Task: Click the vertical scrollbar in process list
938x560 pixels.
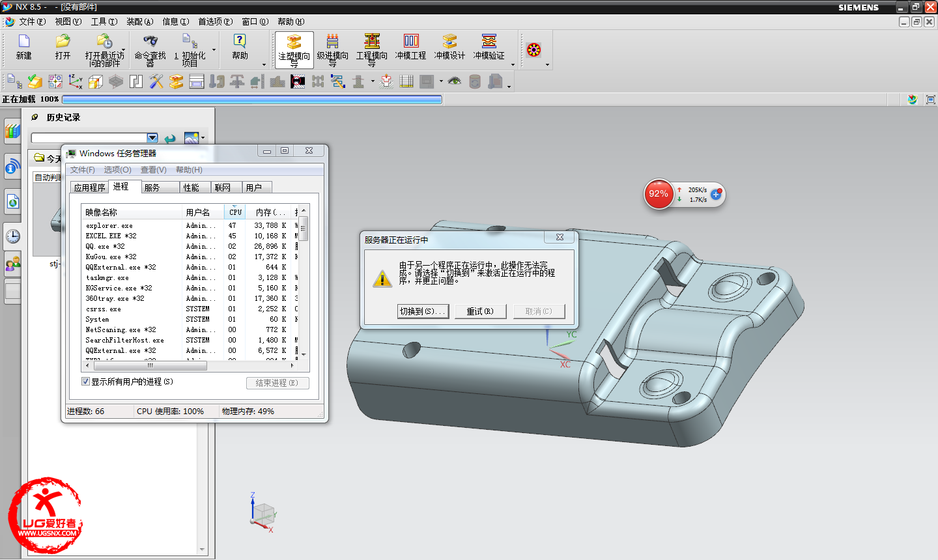Action: click(304, 230)
